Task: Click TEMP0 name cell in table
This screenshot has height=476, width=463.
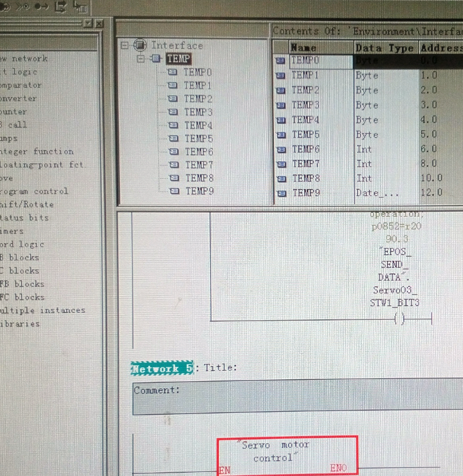Action: coord(321,61)
